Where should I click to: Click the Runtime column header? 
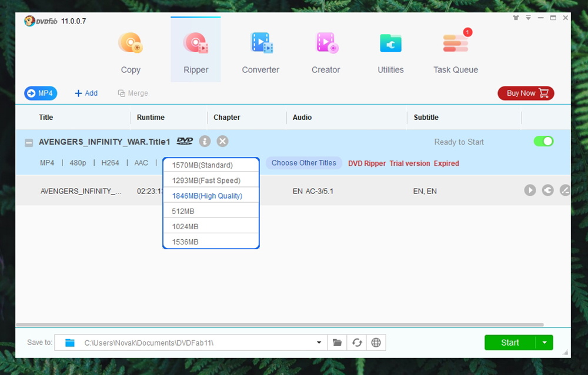click(x=151, y=118)
